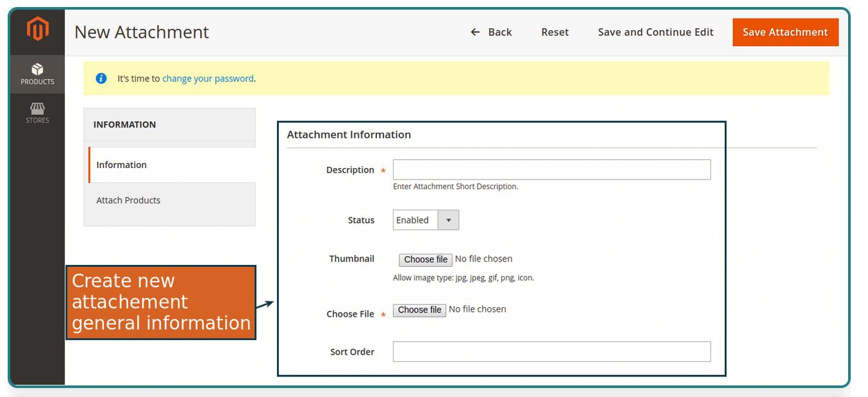
Task: Click the blue info icon in notification bar
Action: (100, 78)
